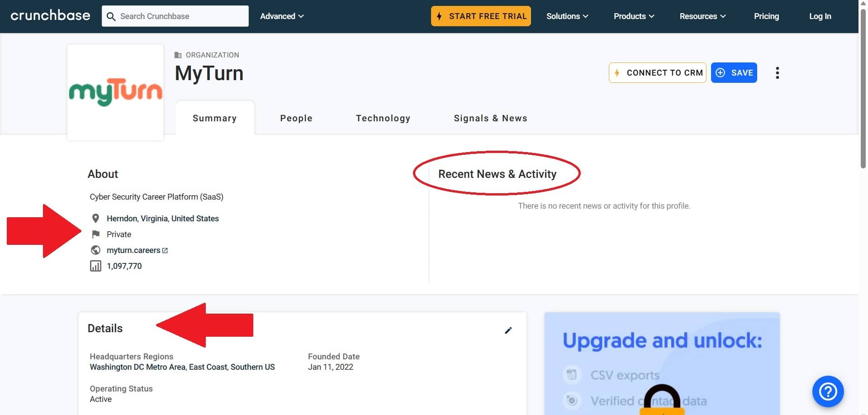Click the external link icon after myturn.careers
The image size is (868, 415).
pyautogui.click(x=165, y=250)
